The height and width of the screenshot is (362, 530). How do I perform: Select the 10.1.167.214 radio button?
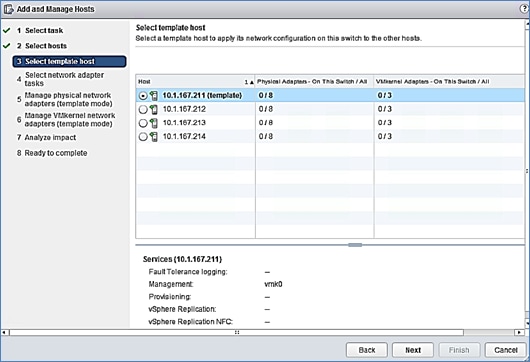click(143, 137)
